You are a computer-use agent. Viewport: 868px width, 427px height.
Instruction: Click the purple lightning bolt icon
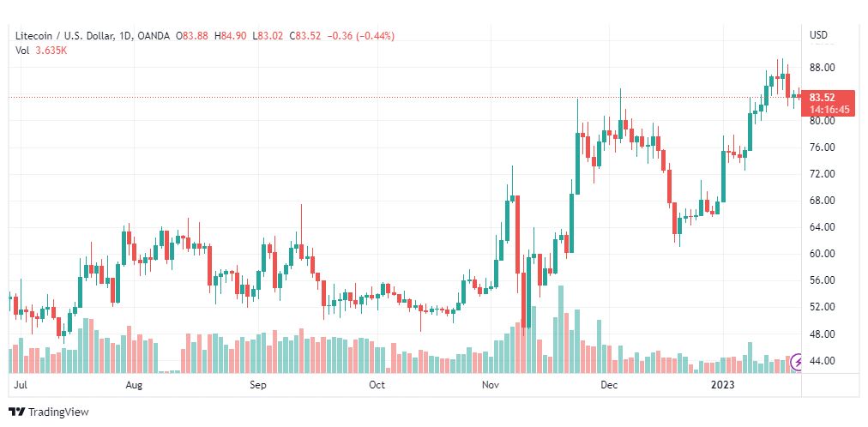point(797,363)
